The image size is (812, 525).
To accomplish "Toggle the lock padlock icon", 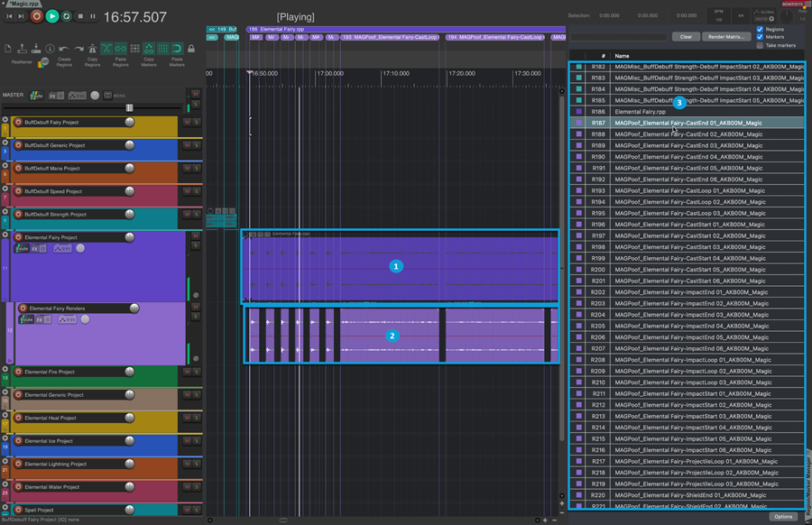I will coord(190,49).
